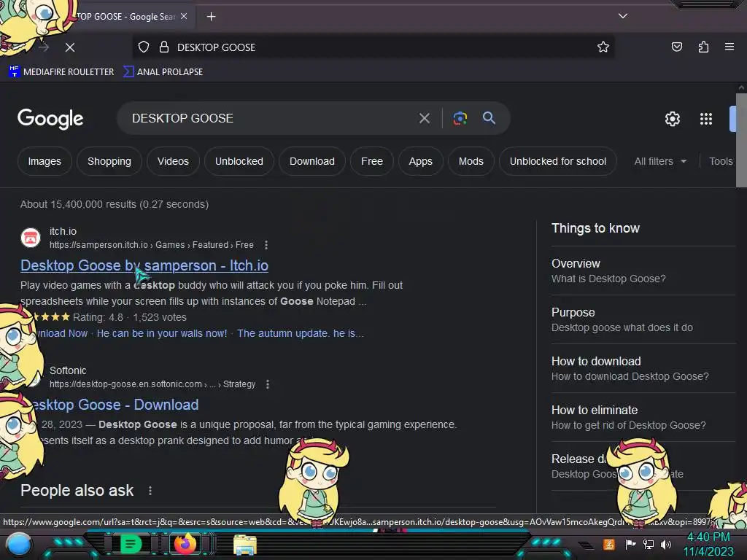Image resolution: width=747 pixels, height=560 pixels.
Task: Open Desktop Goose by samperson Itch.io result
Action: (x=144, y=265)
